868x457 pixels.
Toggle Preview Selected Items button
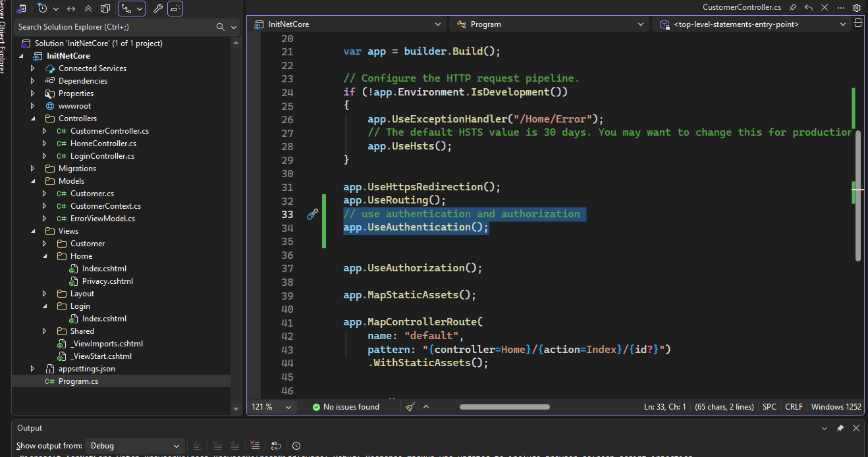click(175, 9)
